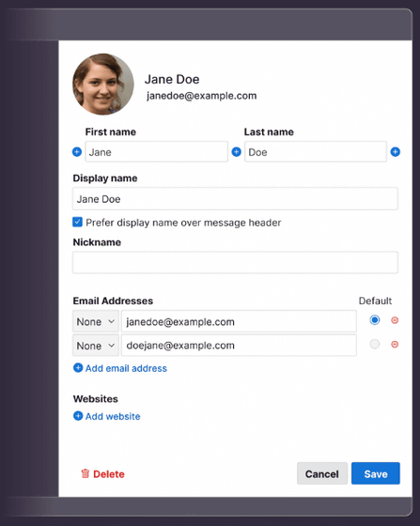This screenshot has width=420, height=526.
Task: Save the contact changes
Action: 376,473
